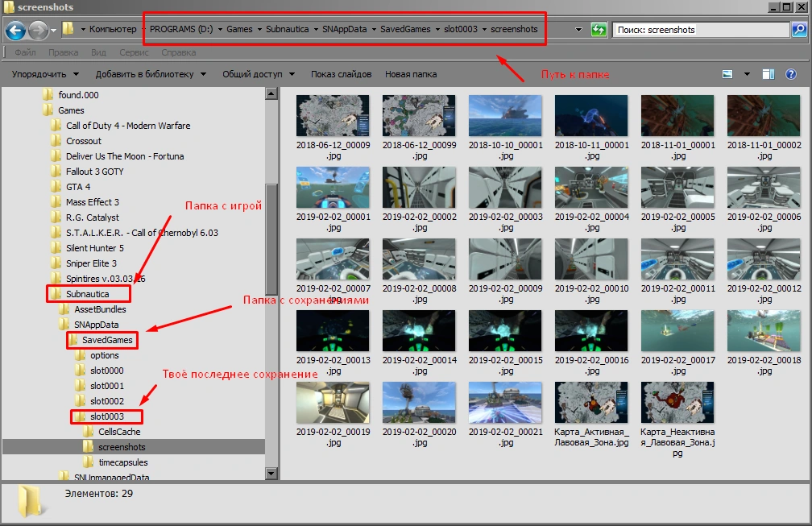
Task: Select thumbnail 2019-02-02_00001.jpg
Action: pos(333,188)
